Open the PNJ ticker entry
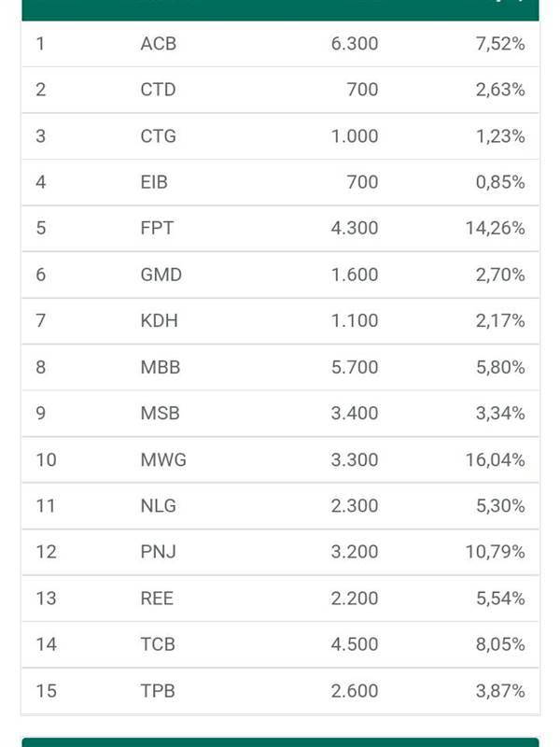The image size is (560, 747). [281, 552]
